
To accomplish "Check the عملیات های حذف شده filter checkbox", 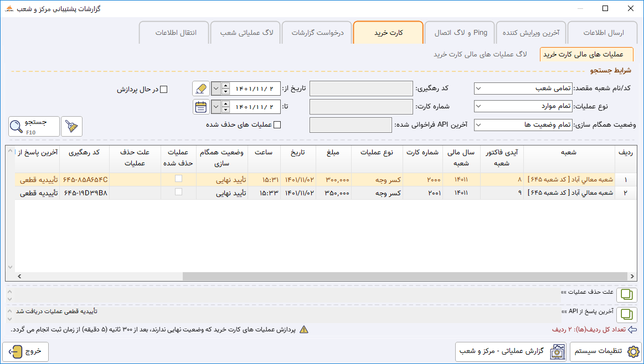I will click(x=277, y=125).
